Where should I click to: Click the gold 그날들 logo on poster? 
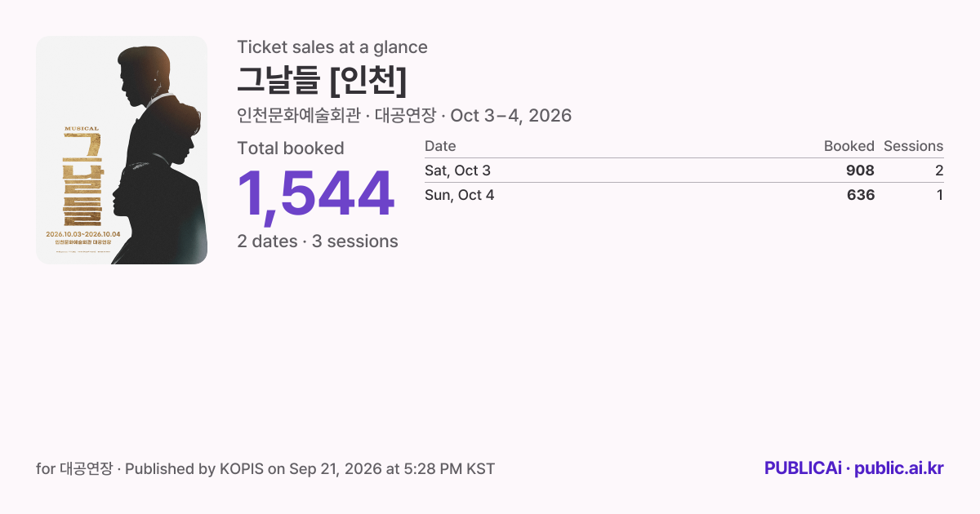[82, 180]
